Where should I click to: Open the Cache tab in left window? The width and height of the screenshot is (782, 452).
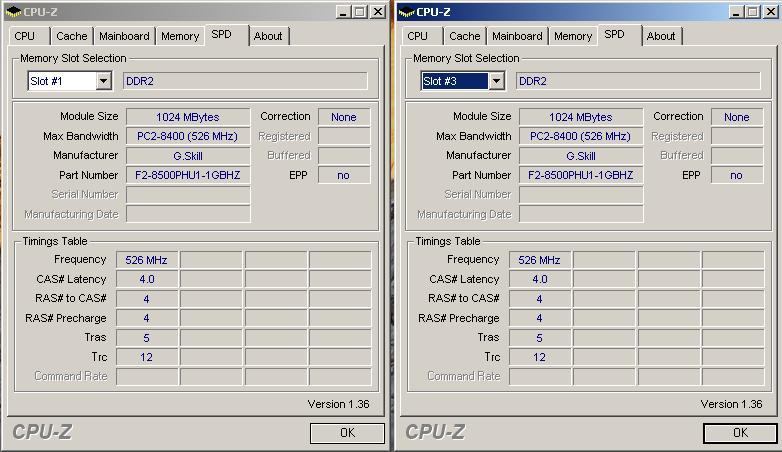[x=71, y=36]
